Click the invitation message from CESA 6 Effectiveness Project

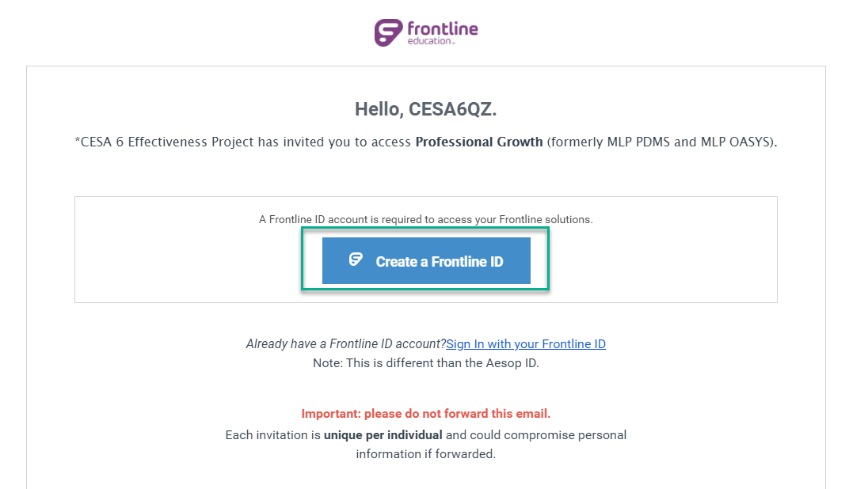click(x=426, y=142)
